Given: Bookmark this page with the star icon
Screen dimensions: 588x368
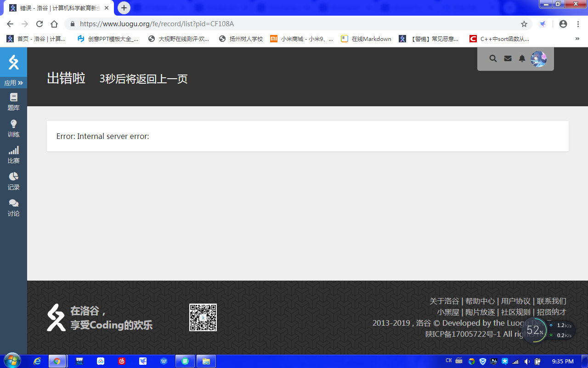Looking at the screenshot, I should (x=524, y=24).
